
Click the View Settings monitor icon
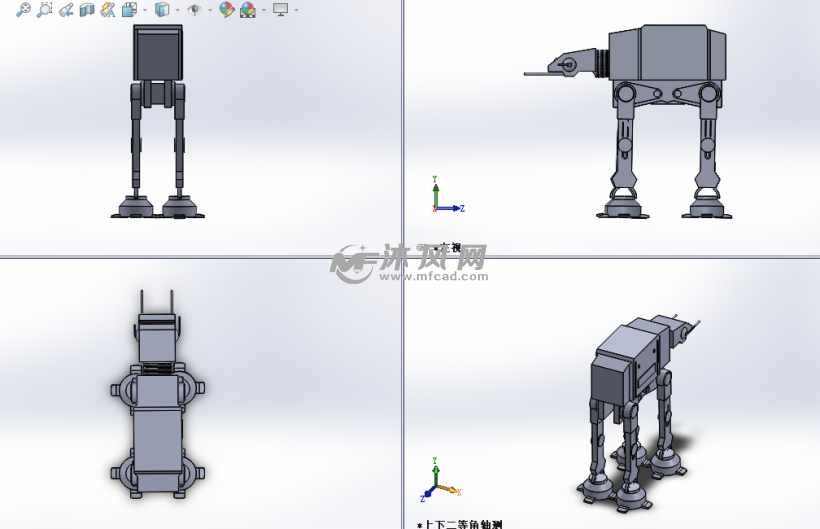(281, 9)
